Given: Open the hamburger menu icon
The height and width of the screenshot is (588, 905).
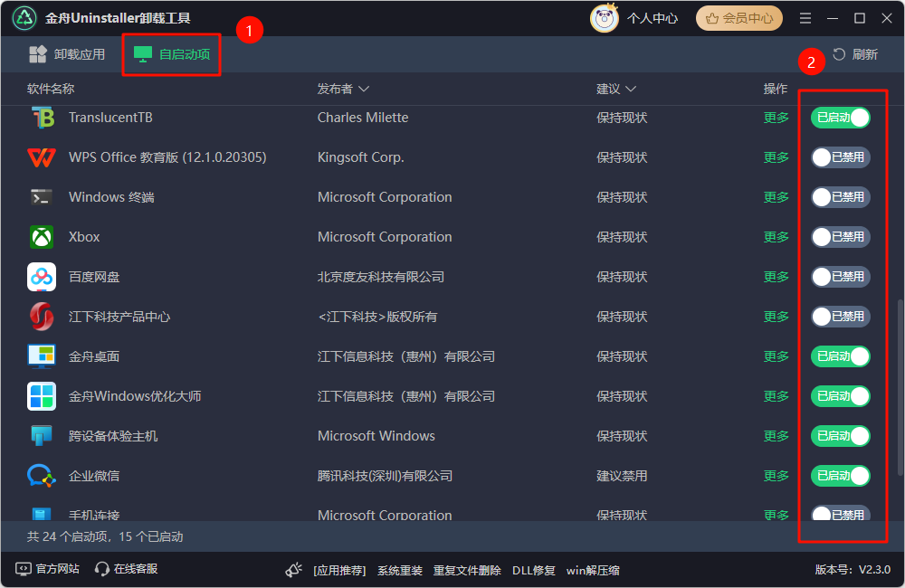Looking at the screenshot, I should click(x=805, y=18).
